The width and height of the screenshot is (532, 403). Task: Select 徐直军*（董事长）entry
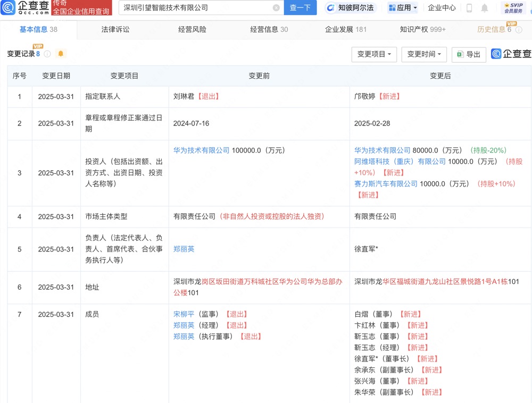coord(396,359)
